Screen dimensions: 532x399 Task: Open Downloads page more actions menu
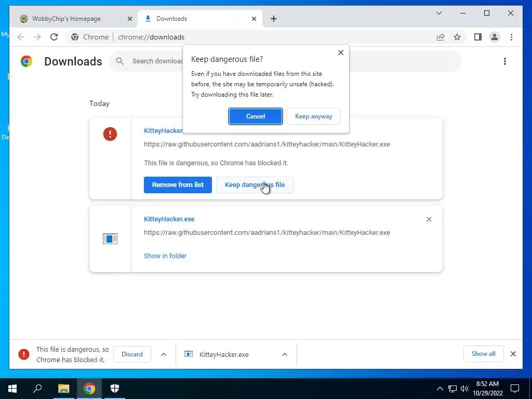click(505, 61)
